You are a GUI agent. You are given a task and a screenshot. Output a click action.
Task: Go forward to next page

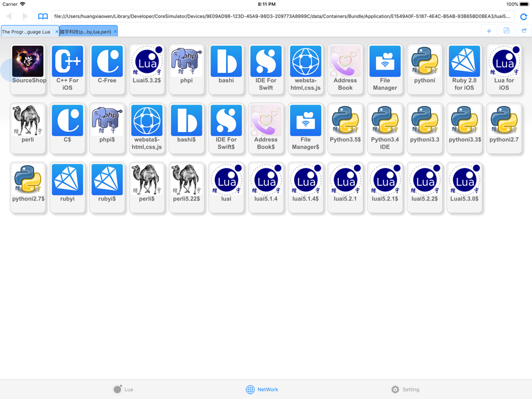[x=25, y=16]
